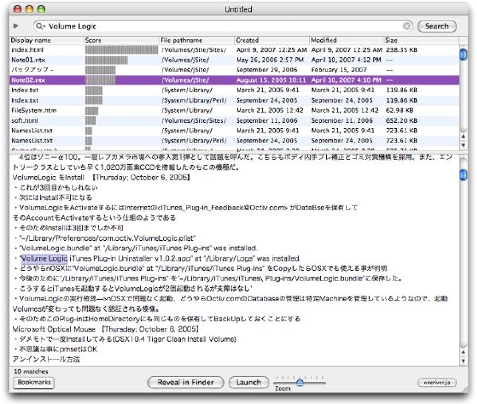Expand the disclosure triangle beside search field
This screenshot has width=477, height=404.
point(16,26)
